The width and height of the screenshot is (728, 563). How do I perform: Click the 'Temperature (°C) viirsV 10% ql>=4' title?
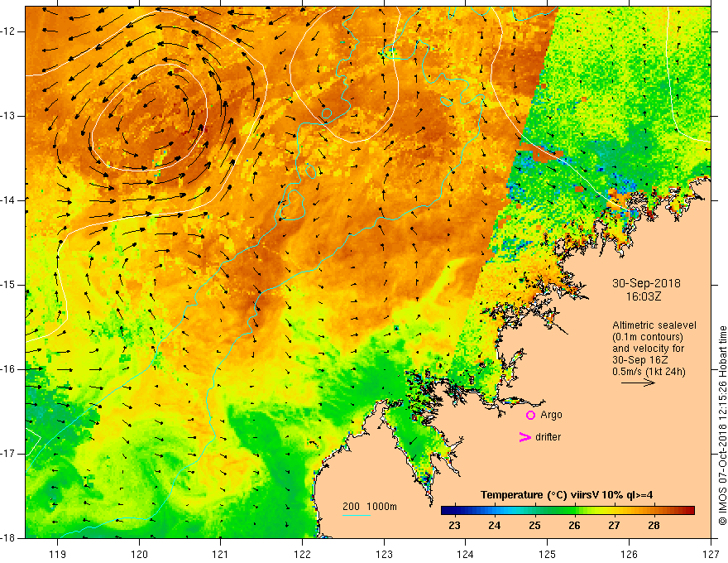[x=567, y=495]
